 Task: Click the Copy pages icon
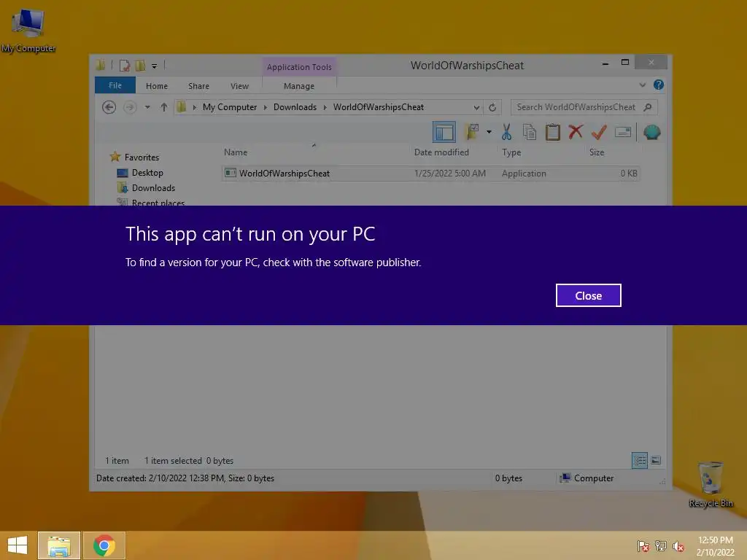pos(530,132)
